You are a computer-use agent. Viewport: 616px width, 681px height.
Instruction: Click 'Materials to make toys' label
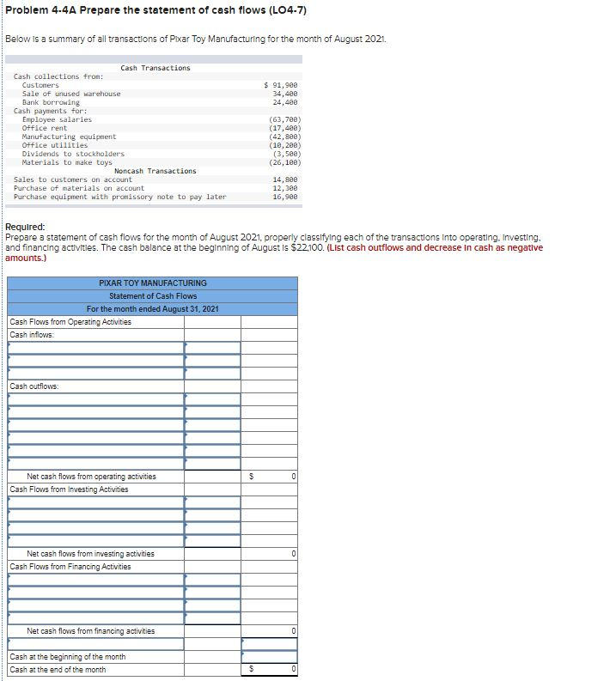click(67, 162)
